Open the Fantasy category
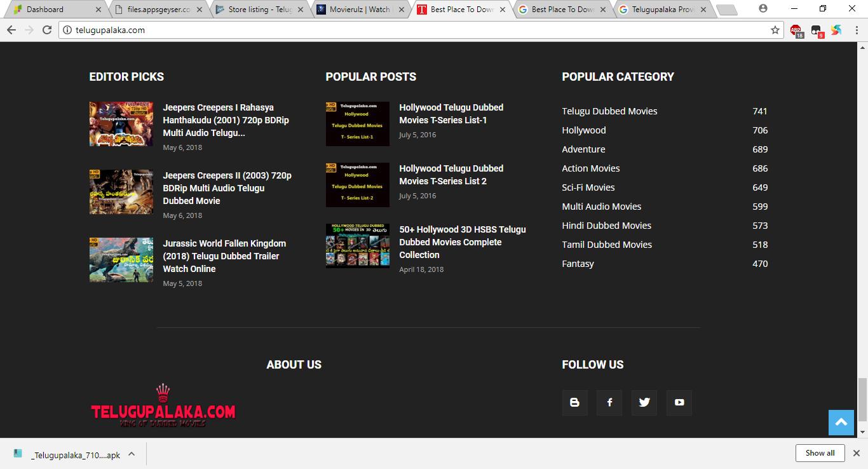 click(x=578, y=264)
